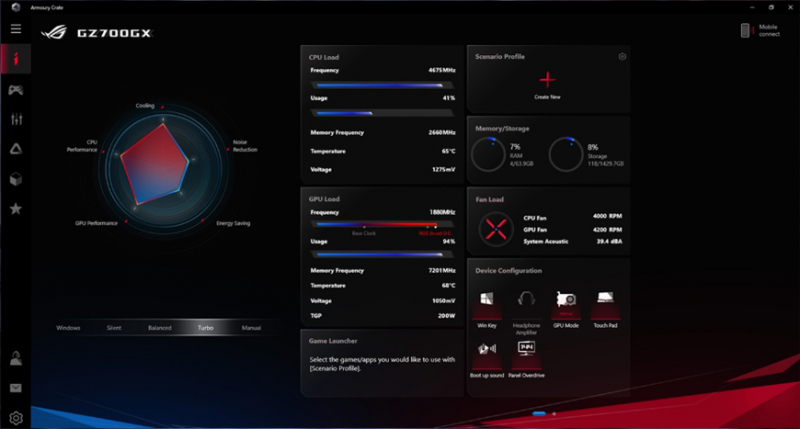Click the CPU Frequency bar
Viewport: 800px width, 429px height.
(x=382, y=85)
